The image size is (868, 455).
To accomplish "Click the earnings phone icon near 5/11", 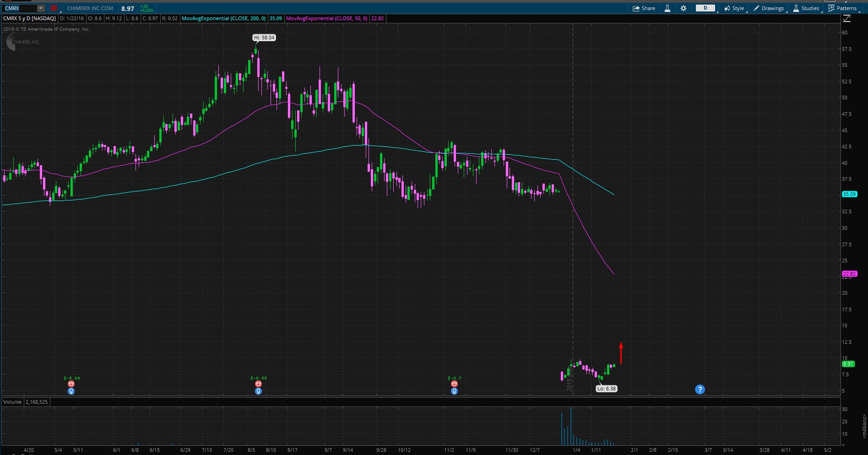I will point(71,384).
